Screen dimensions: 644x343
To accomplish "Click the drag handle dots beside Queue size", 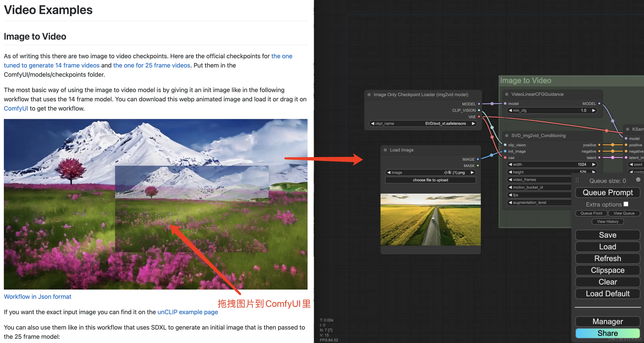I will click(x=577, y=180).
